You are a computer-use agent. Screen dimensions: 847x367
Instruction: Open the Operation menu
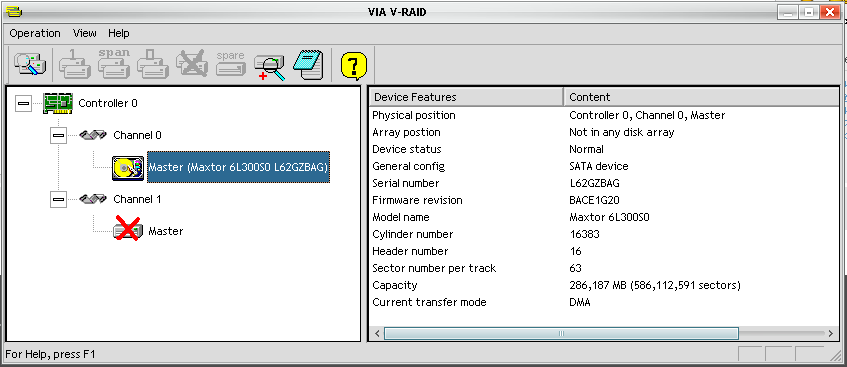(35, 34)
